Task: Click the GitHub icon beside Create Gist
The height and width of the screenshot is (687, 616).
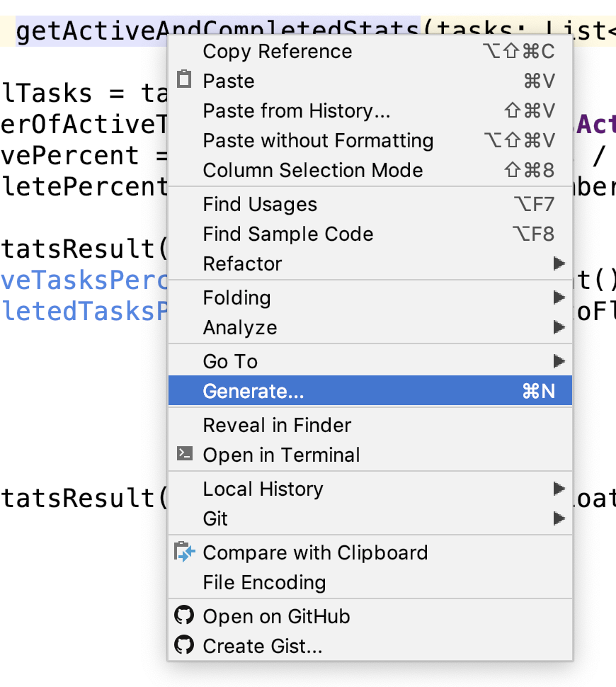Action: (x=184, y=645)
